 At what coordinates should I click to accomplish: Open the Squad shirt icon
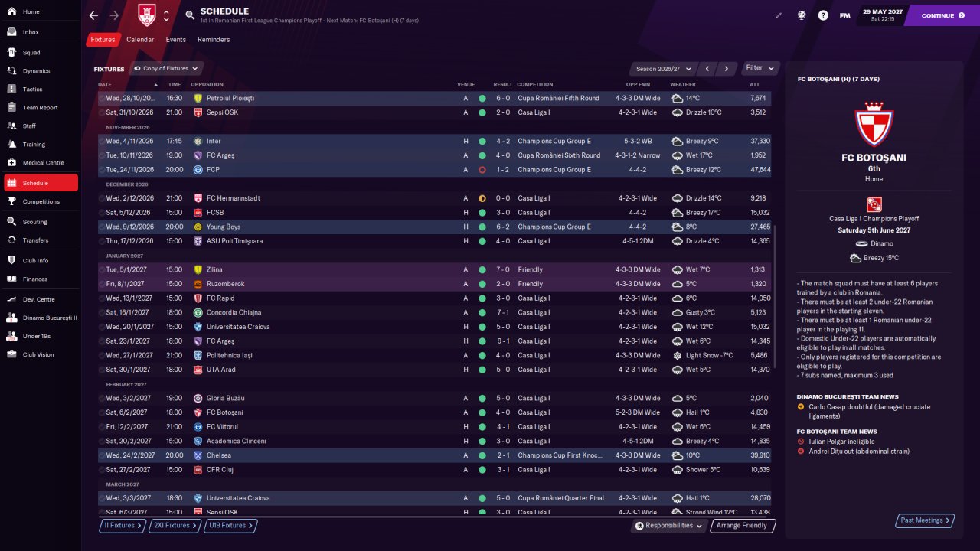point(12,53)
